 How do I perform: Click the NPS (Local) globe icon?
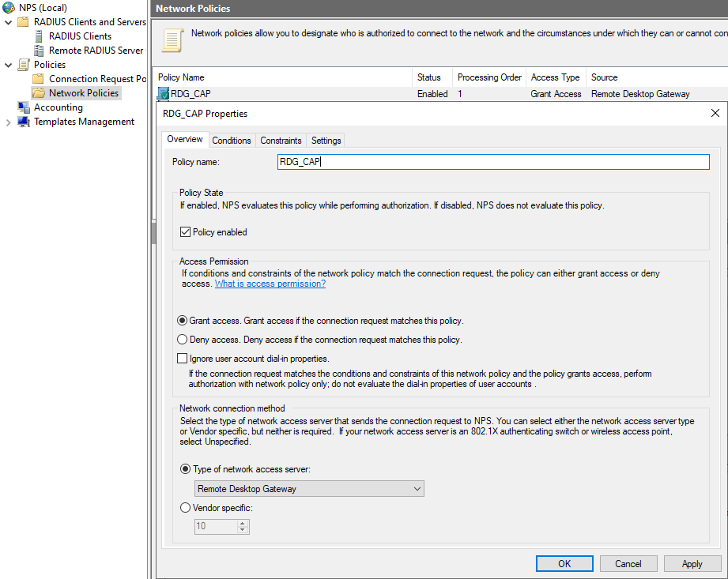point(9,8)
